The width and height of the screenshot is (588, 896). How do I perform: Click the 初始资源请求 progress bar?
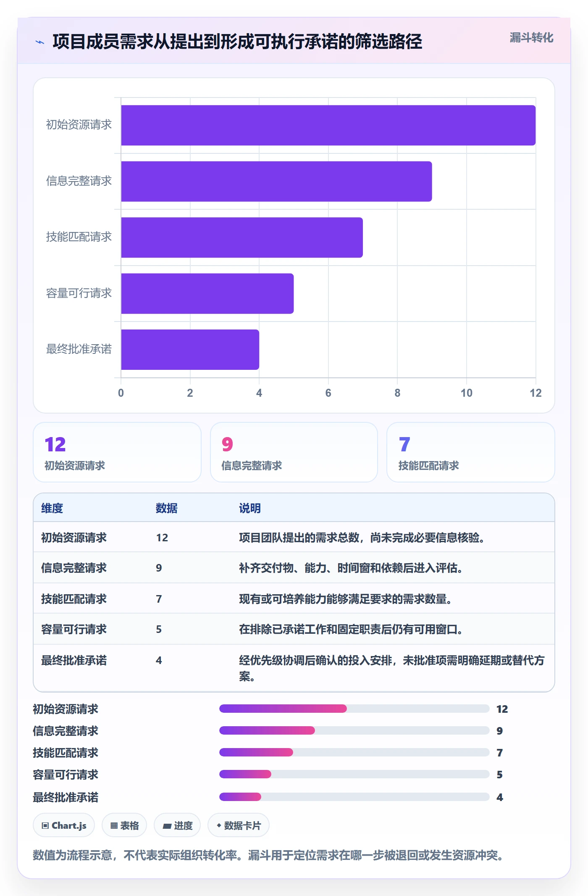click(x=354, y=709)
